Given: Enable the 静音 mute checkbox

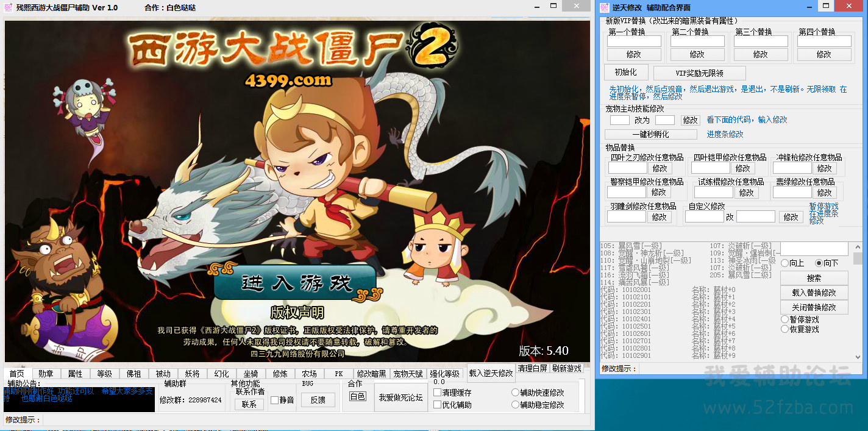Looking at the screenshot, I should (274, 400).
